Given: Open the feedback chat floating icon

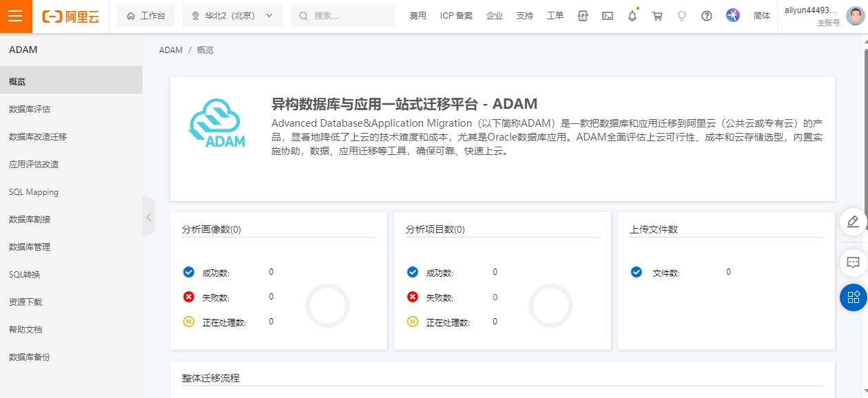Looking at the screenshot, I should coord(853,262).
